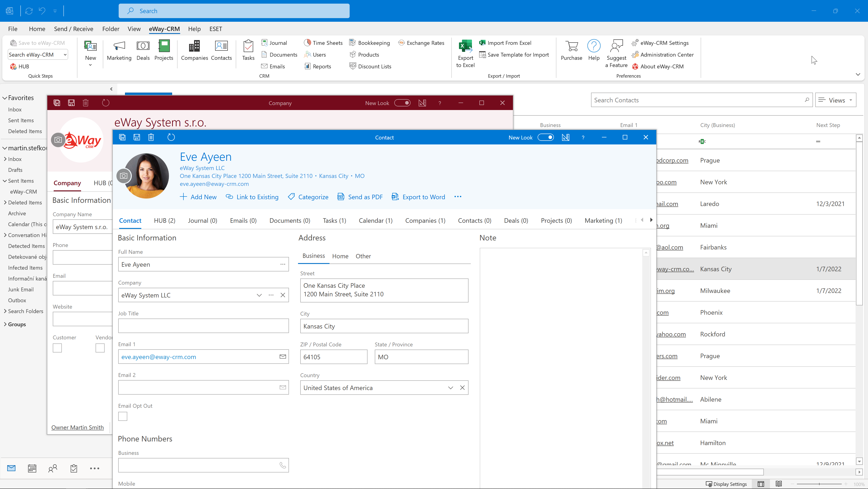Viewport: 868px width, 489px height.
Task: Expand Country dropdown in address section
Action: click(450, 388)
